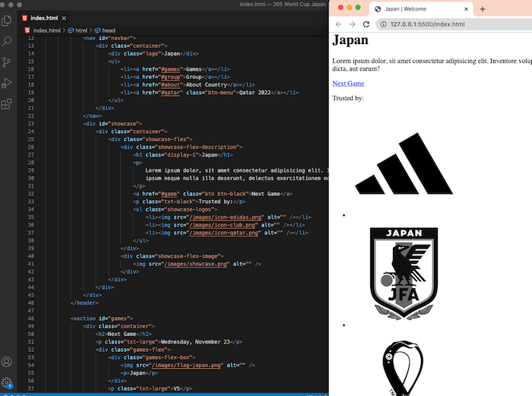Screen dimensions: 532x396
Task: Go forward in the browser
Action: click(352, 24)
